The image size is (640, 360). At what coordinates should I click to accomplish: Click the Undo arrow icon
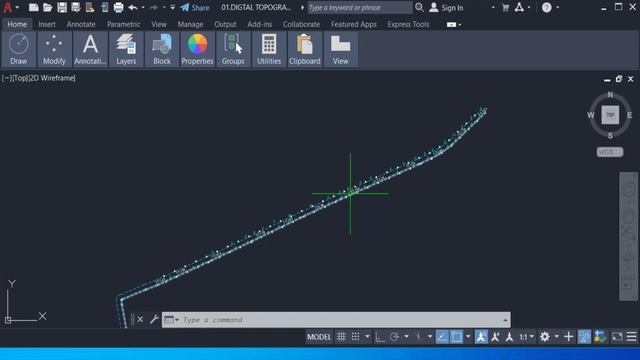point(133,7)
